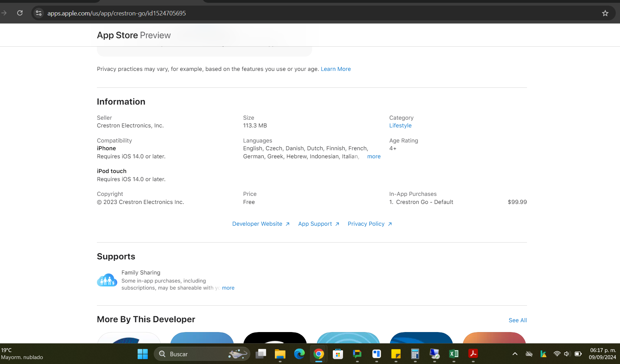Show hidden tray icons chevron
The height and width of the screenshot is (364, 620).
click(515, 354)
